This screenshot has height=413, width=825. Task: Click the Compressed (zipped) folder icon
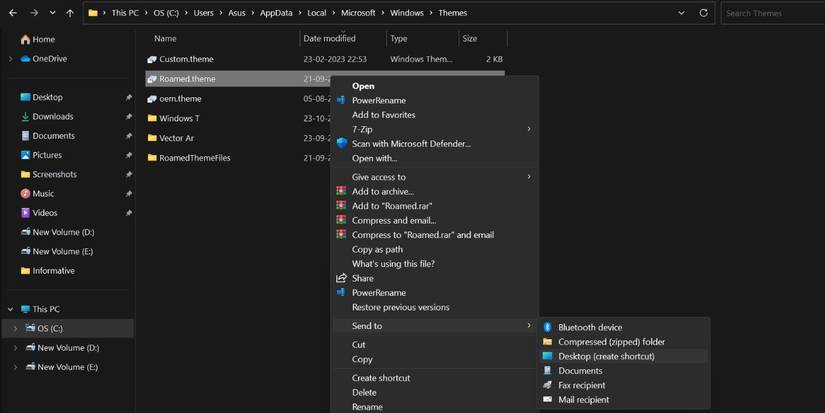point(547,342)
